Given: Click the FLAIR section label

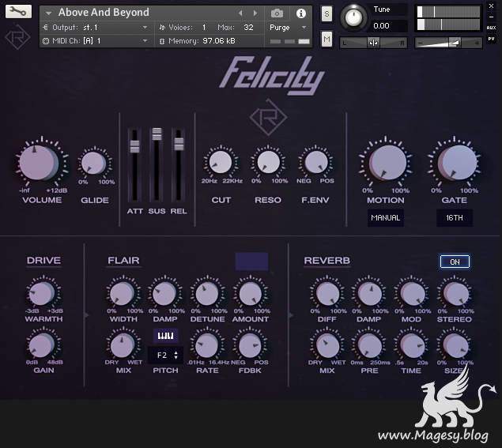Looking at the screenshot, I should (x=123, y=261).
